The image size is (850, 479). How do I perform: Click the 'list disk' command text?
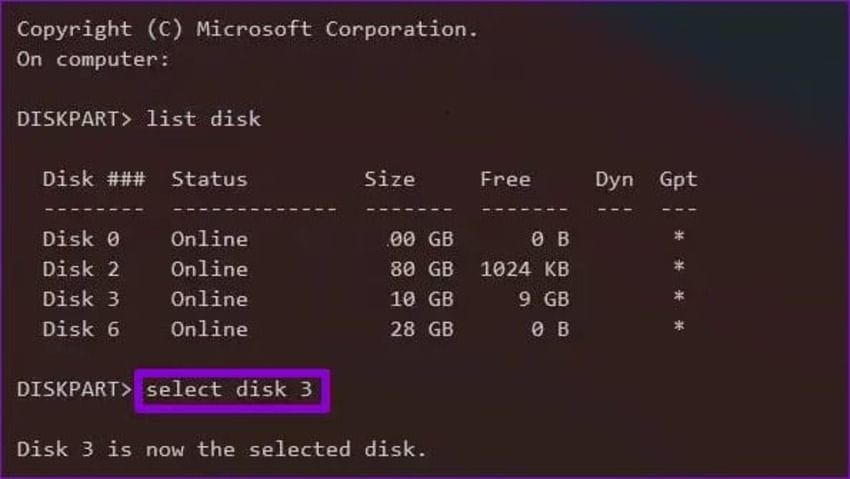[x=203, y=119]
